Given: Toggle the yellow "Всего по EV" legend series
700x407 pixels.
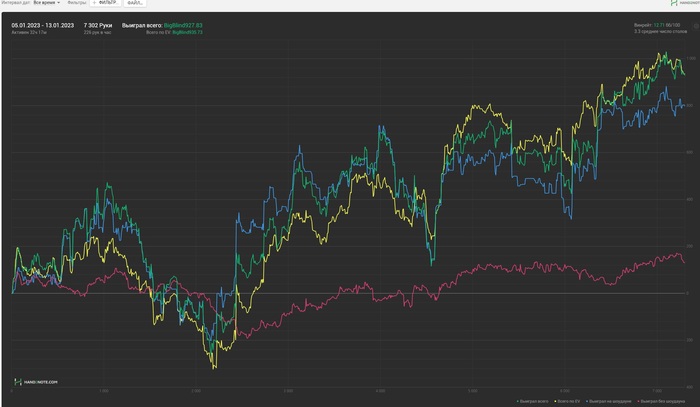Looking at the screenshot, I should (567, 402).
